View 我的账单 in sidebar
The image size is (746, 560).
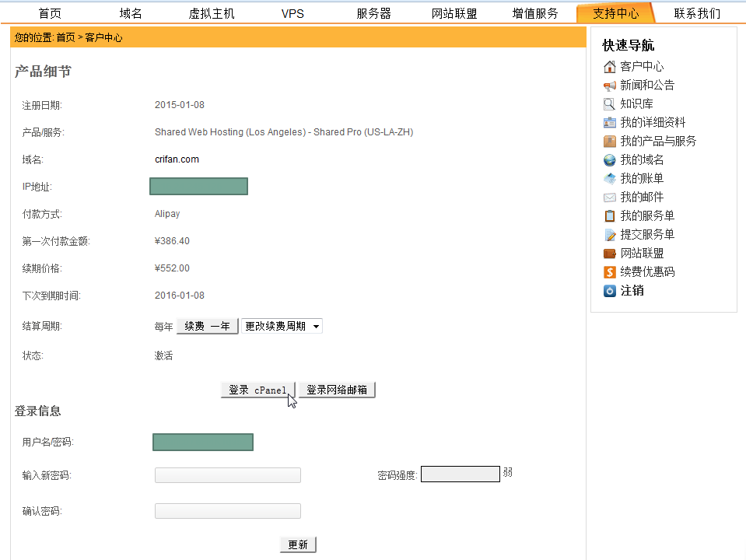(x=642, y=178)
